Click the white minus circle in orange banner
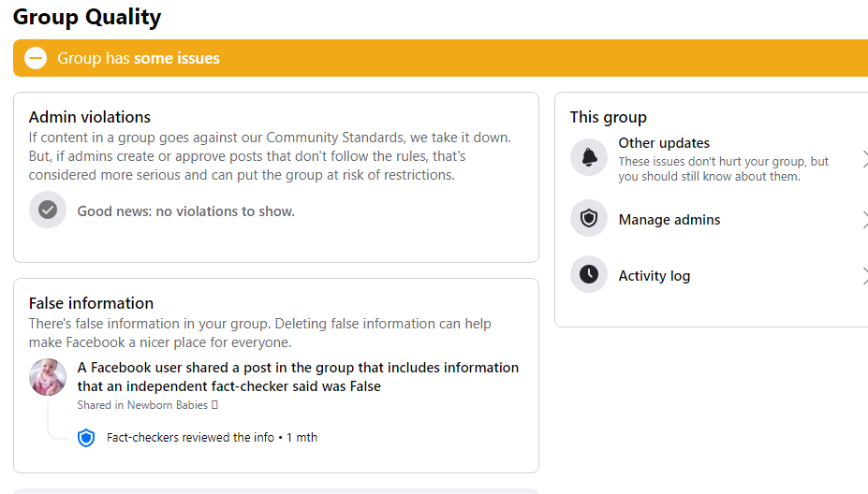Screen dimensions: 868x494 coord(36,58)
